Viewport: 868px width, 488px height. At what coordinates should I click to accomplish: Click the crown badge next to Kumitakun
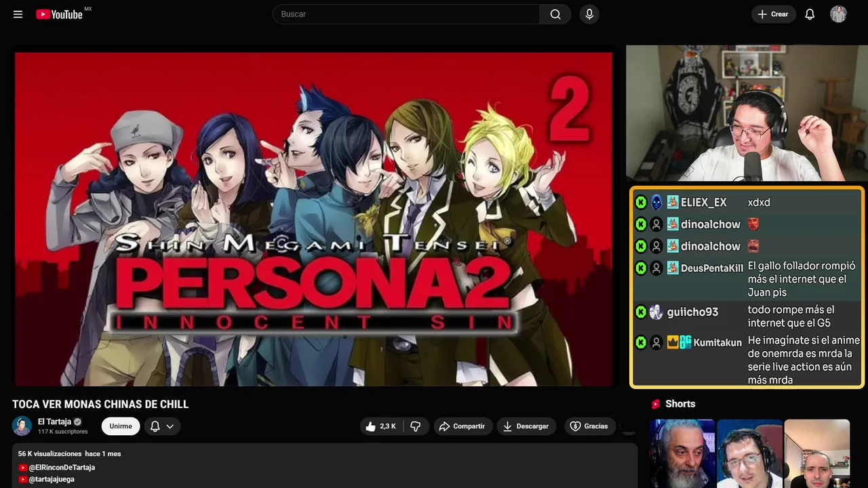pyautogui.click(x=673, y=342)
